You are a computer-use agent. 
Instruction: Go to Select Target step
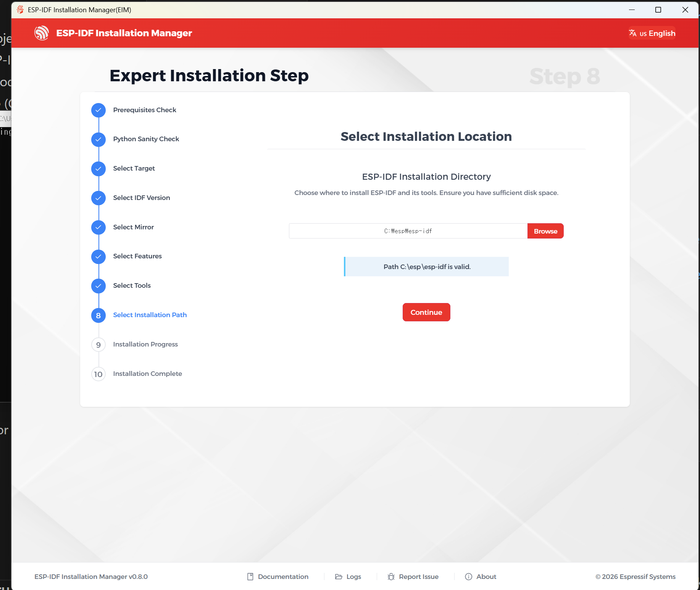pyautogui.click(x=134, y=168)
